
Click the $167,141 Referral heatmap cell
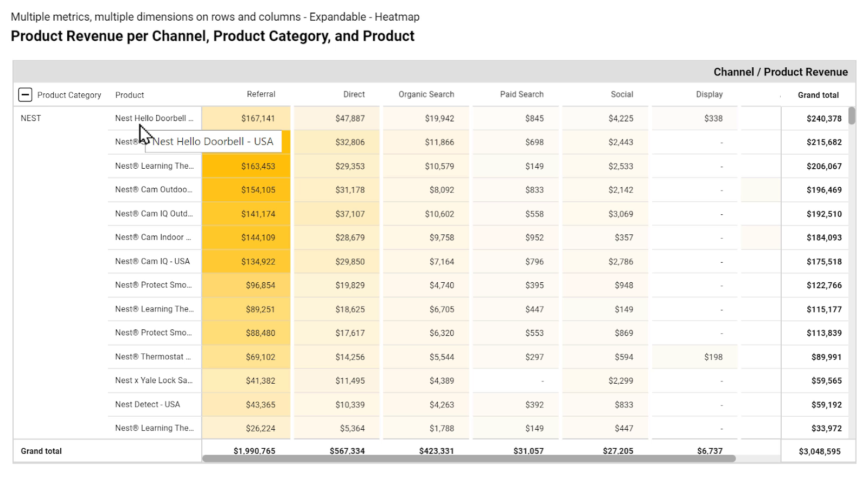246,118
